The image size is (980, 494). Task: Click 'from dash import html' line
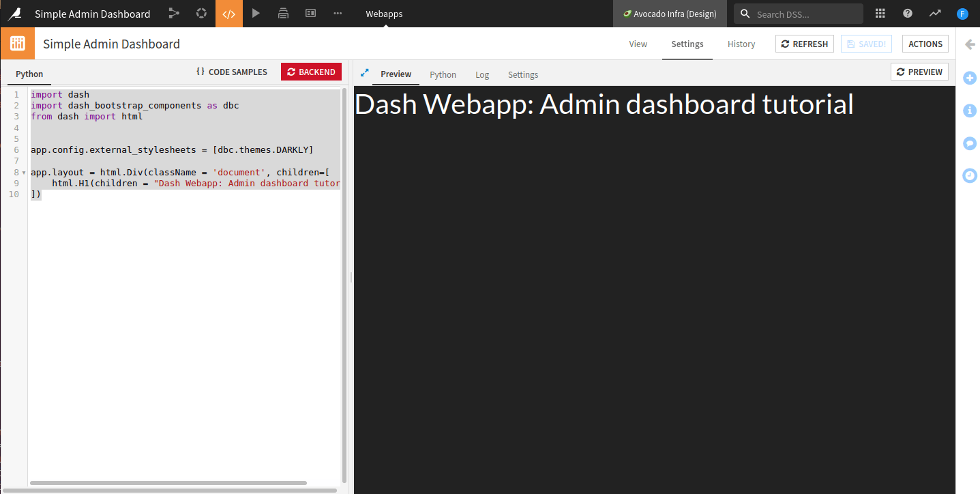pos(87,116)
